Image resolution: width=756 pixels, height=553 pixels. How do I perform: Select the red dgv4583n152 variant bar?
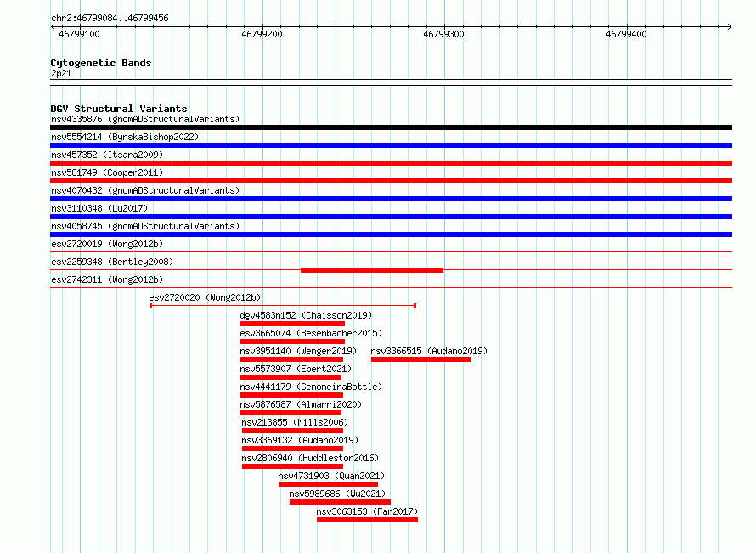[293, 324]
